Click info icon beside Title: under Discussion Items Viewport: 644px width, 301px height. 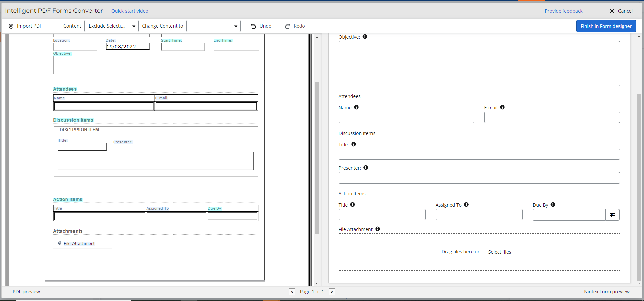(354, 144)
